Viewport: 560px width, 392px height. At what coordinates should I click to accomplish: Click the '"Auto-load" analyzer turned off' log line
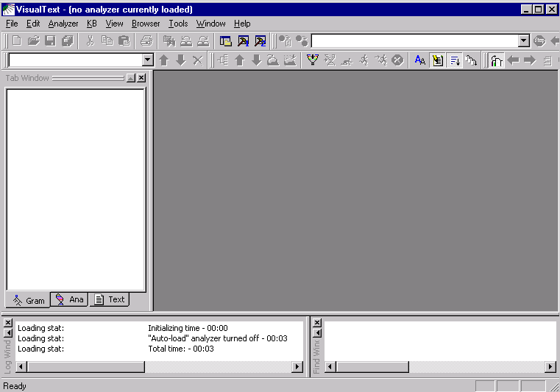point(218,338)
